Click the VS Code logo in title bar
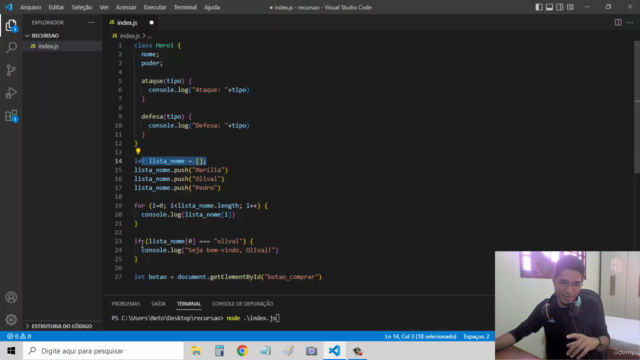This screenshot has height=360, width=640. 9,7
